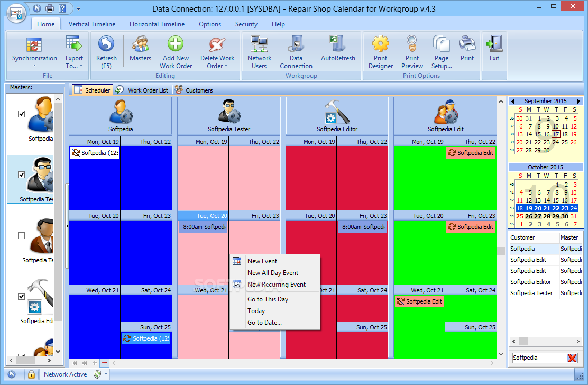
Task: Switch to Work Order List tab
Action: [x=142, y=90]
